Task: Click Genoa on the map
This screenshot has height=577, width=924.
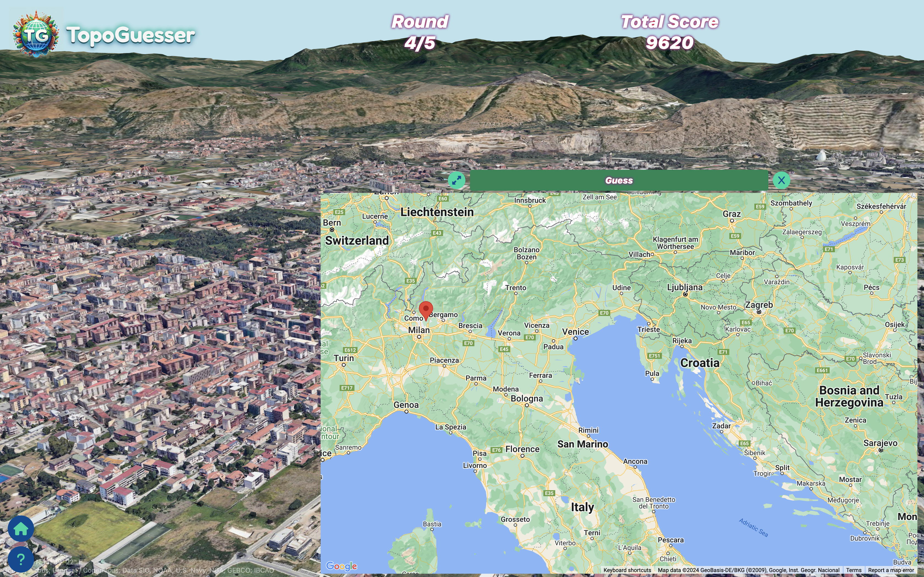Action: [406, 405]
